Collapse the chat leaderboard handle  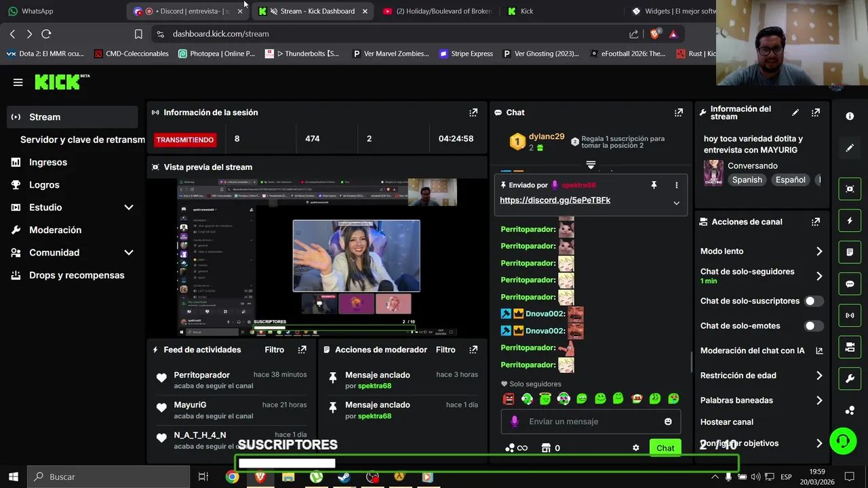[591, 165]
